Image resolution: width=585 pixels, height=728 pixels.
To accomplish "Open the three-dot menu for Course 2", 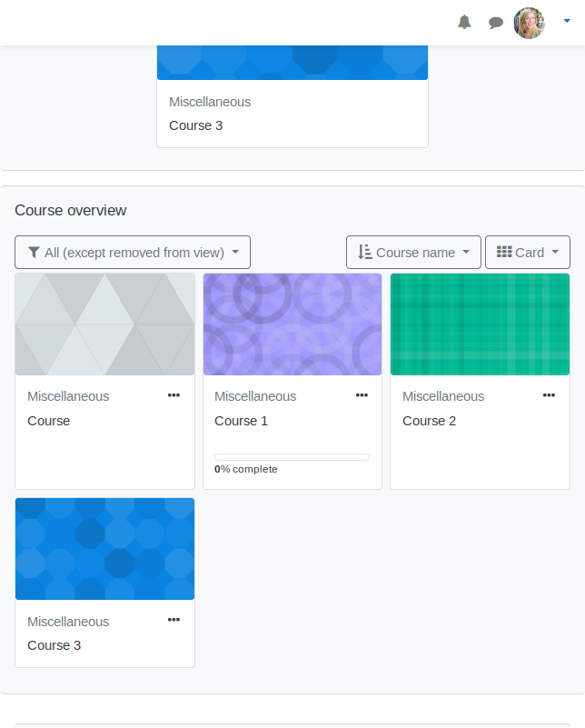I will (549, 395).
